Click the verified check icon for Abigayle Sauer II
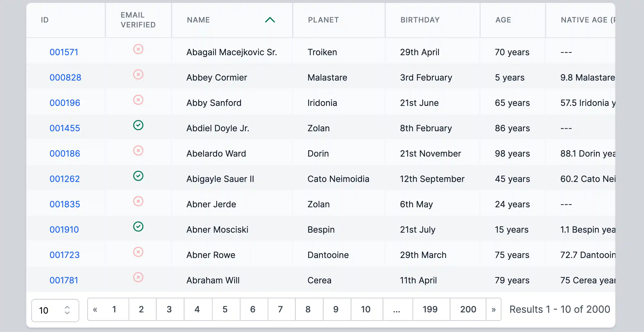This screenshot has width=644, height=332. 138,176
